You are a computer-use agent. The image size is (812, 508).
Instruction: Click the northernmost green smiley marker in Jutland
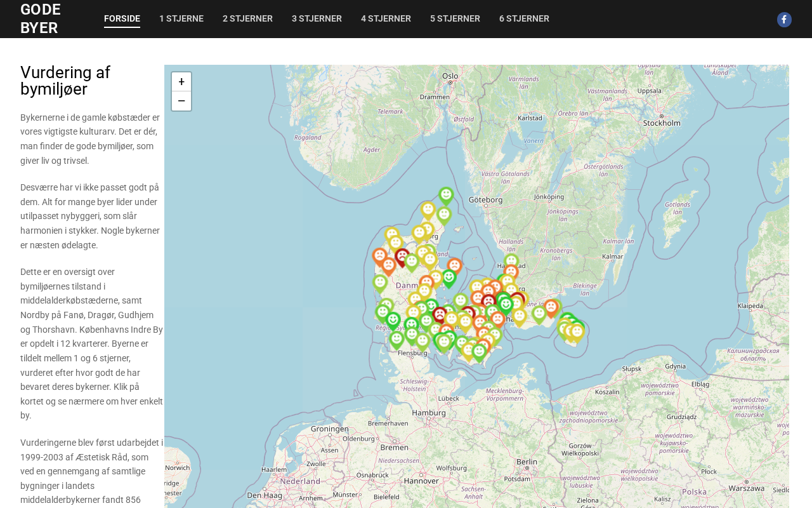446,195
